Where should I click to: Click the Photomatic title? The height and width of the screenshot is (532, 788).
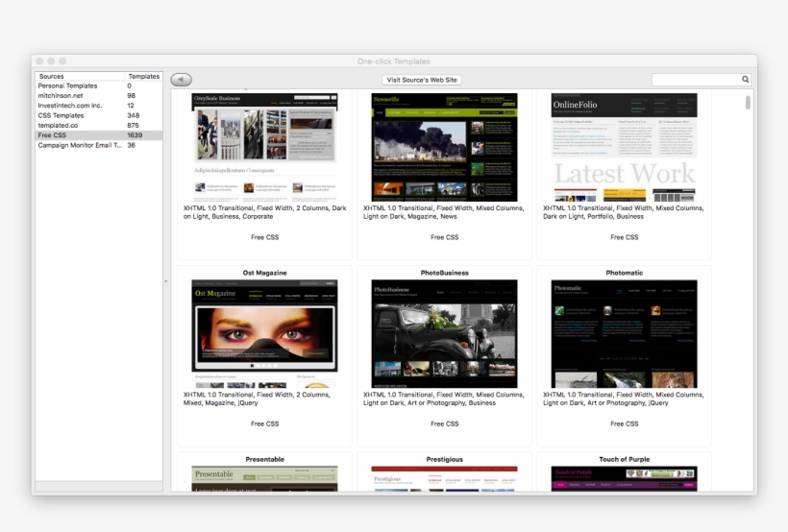click(x=625, y=273)
